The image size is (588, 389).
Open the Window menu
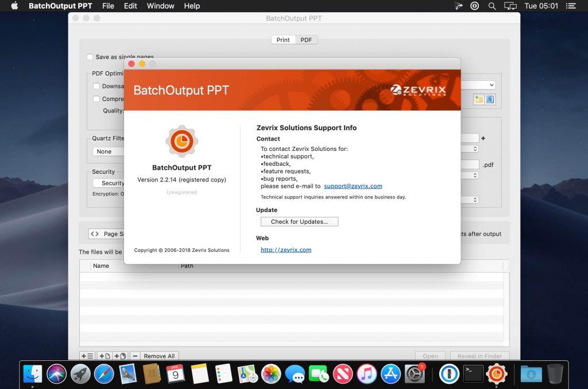[x=160, y=6]
